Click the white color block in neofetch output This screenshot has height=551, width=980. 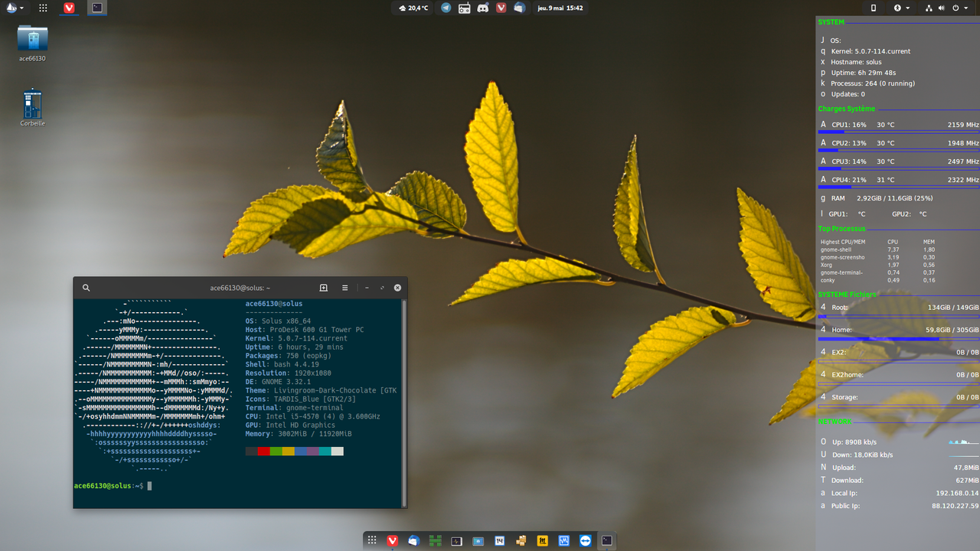pyautogui.click(x=338, y=452)
